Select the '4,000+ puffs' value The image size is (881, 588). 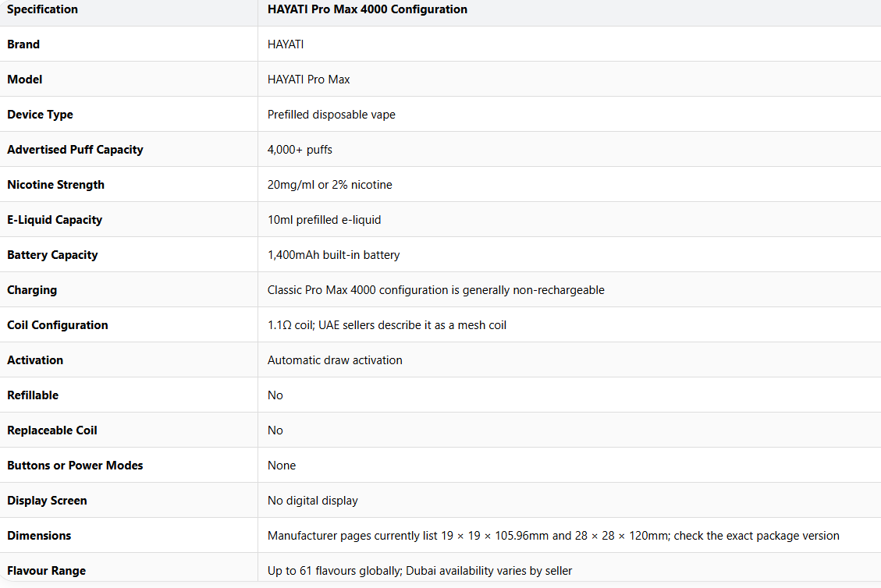tap(300, 150)
